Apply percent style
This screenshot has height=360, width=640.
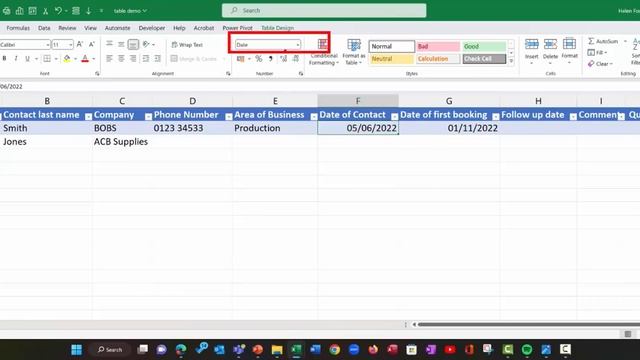coord(259,59)
